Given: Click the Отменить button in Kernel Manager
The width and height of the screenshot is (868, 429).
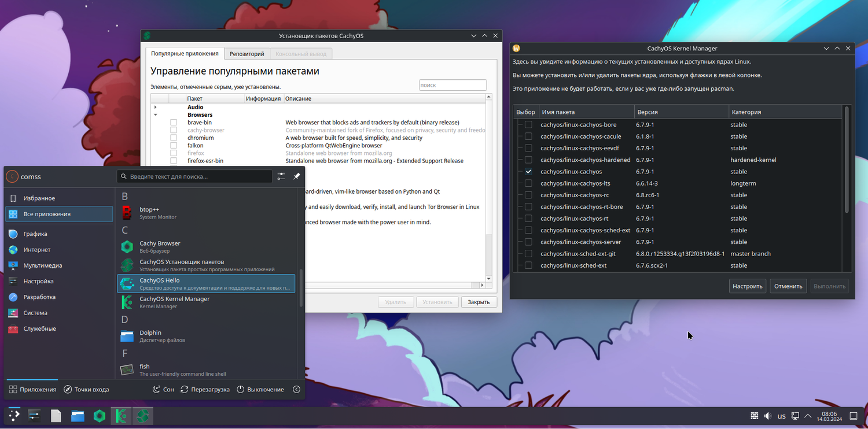Looking at the screenshot, I should point(788,286).
